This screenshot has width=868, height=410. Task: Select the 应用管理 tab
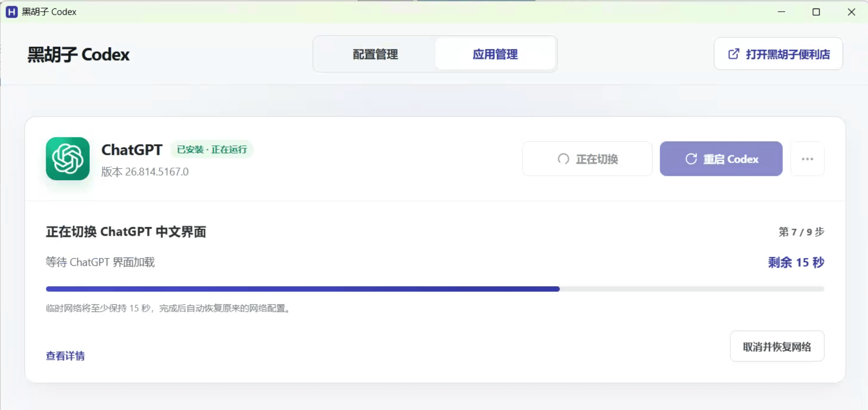coord(495,54)
